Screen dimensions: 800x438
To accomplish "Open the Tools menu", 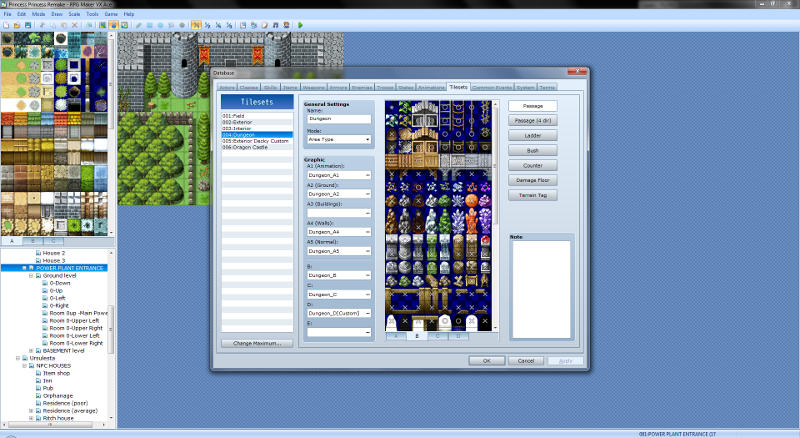I will pos(92,14).
